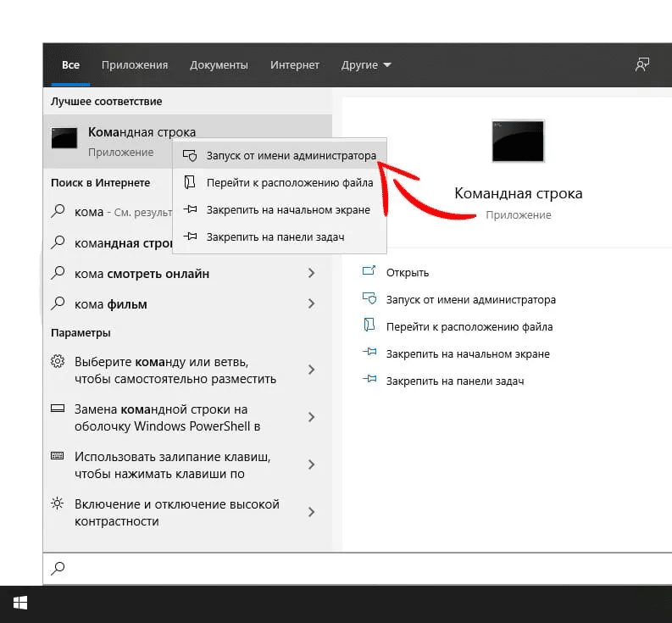This screenshot has height=623, width=672.
Task: Expand the 'кома фильм' result chevron
Action: 311,303
